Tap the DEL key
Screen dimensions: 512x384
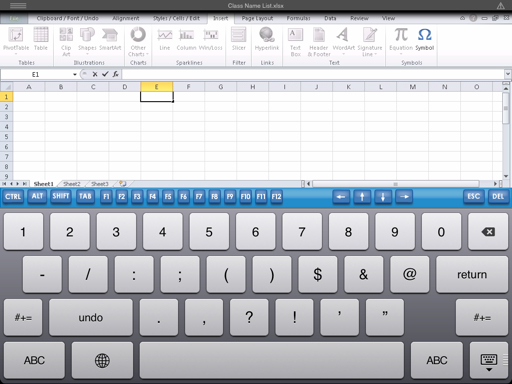click(x=498, y=197)
